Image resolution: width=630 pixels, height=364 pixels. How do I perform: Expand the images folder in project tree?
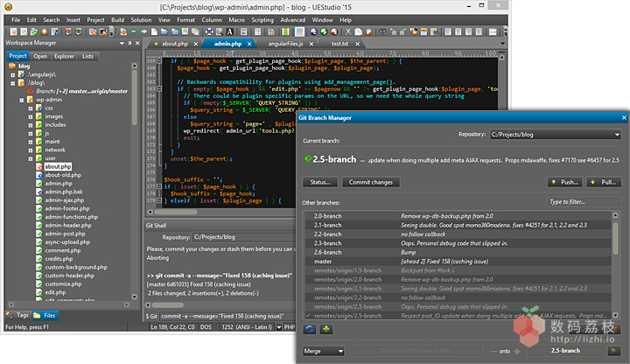coord(30,117)
